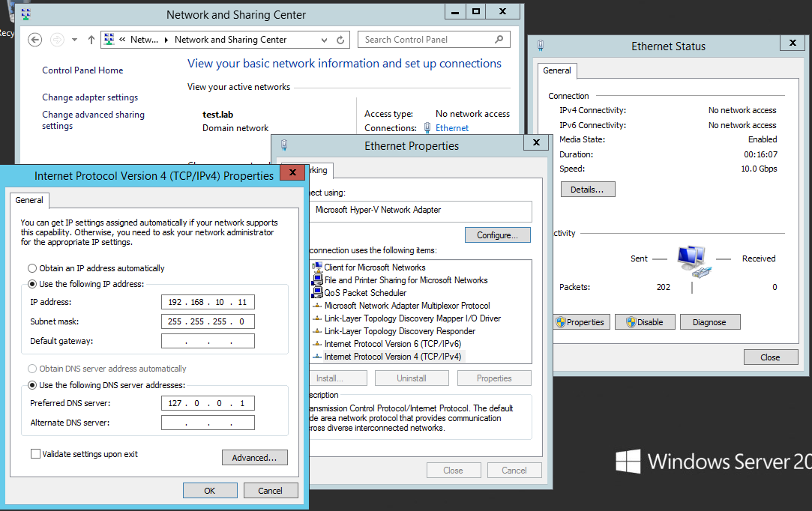Image resolution: width=812 pixels, height=511 pixels.
Task: Select the General tab in Ethernet Status
Action: pyautogui.click(x=556, y=70)
